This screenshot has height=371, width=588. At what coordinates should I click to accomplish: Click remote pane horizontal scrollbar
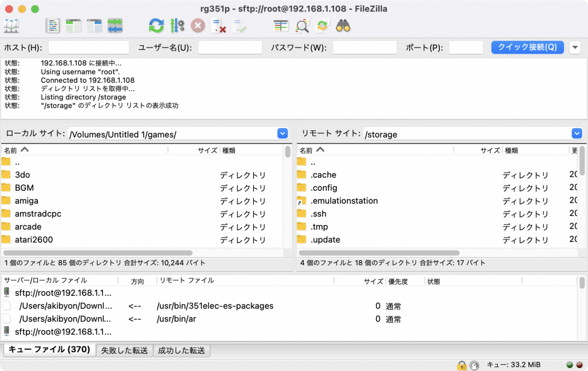[x=379, y=253]
